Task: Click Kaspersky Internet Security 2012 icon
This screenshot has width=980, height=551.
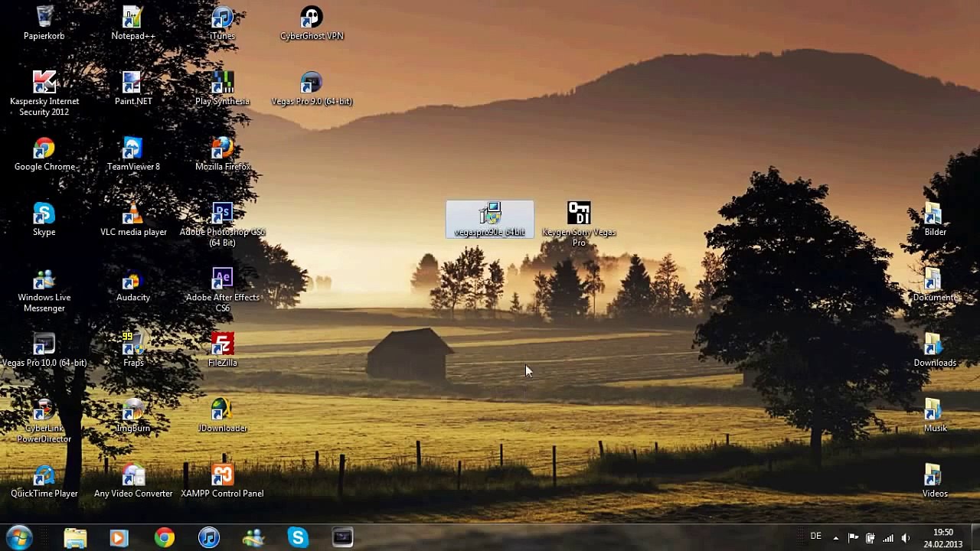Action: pos(44,93)
